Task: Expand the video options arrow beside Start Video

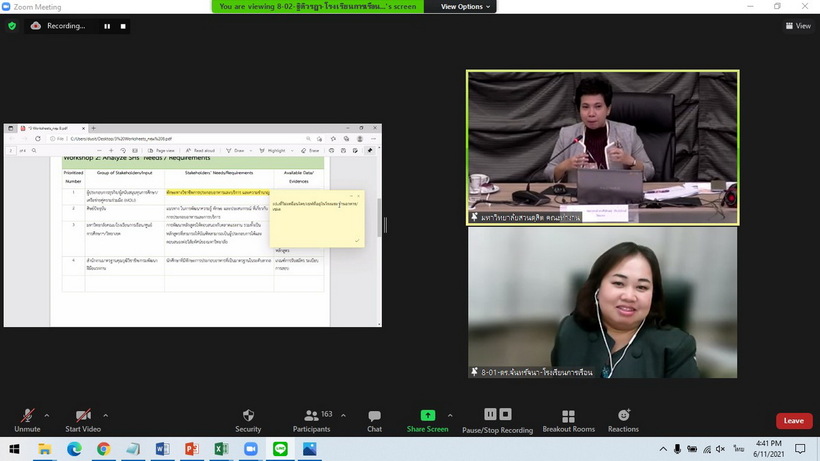Action: [x=106, y=415]
